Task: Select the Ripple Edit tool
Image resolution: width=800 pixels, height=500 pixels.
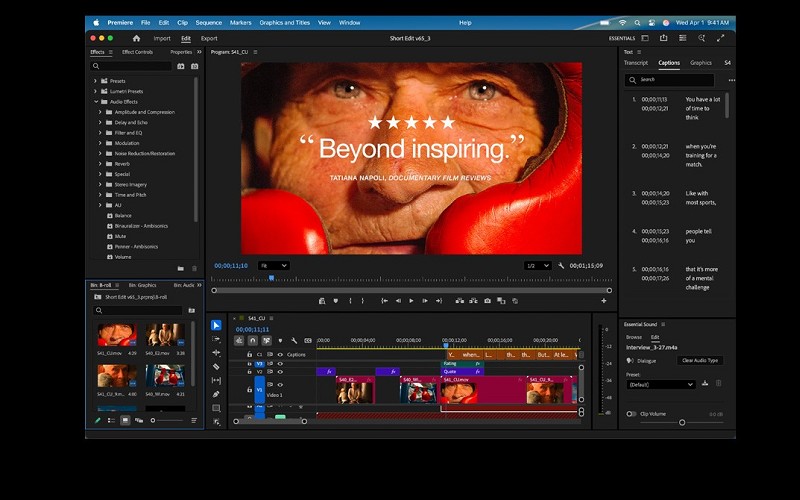Action: click(x=216, y=353)
